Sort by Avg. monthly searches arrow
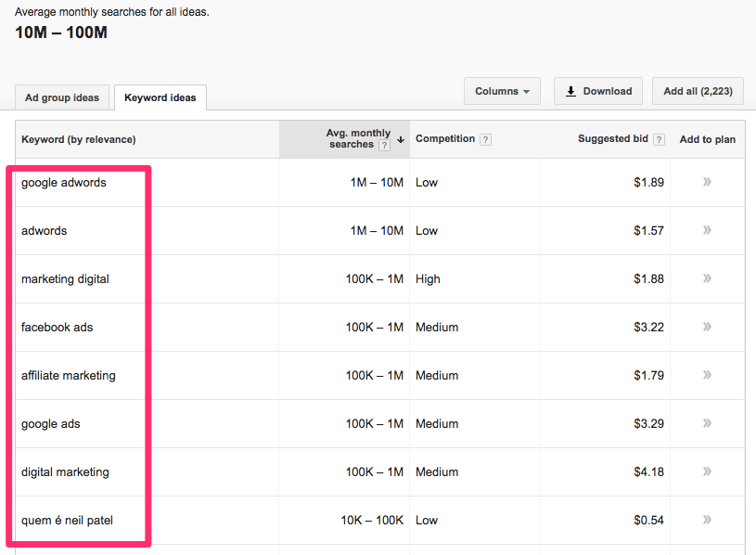 (401, 140)
